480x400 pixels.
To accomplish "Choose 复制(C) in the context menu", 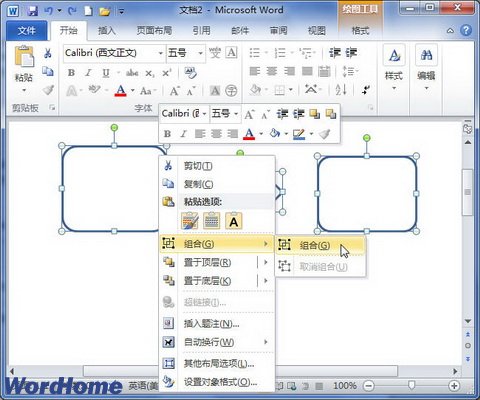I will [217, 184].
